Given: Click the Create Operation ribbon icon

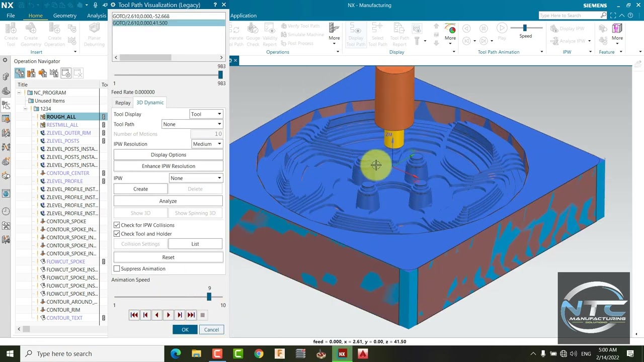Looking at the screenshot, I should 54,35.
